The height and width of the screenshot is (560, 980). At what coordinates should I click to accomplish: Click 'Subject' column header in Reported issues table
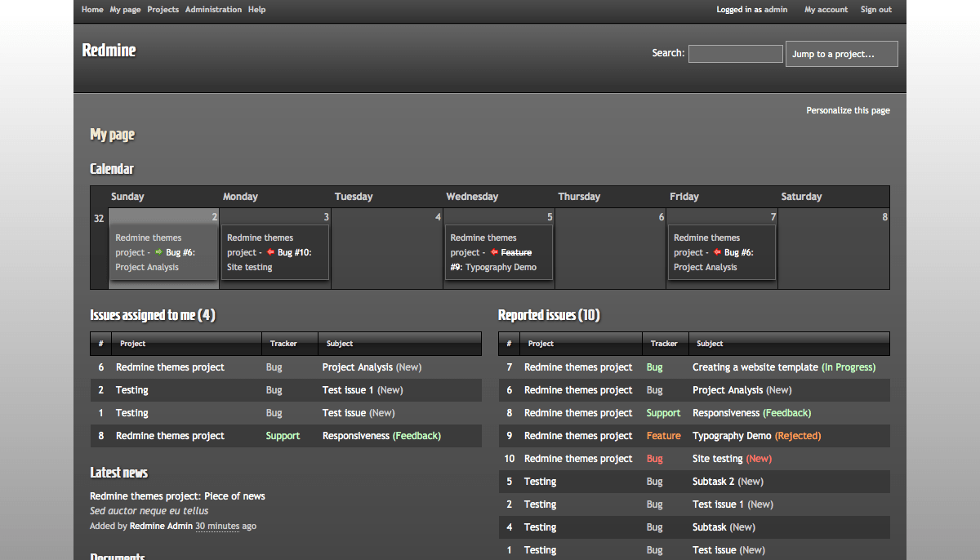710,344
